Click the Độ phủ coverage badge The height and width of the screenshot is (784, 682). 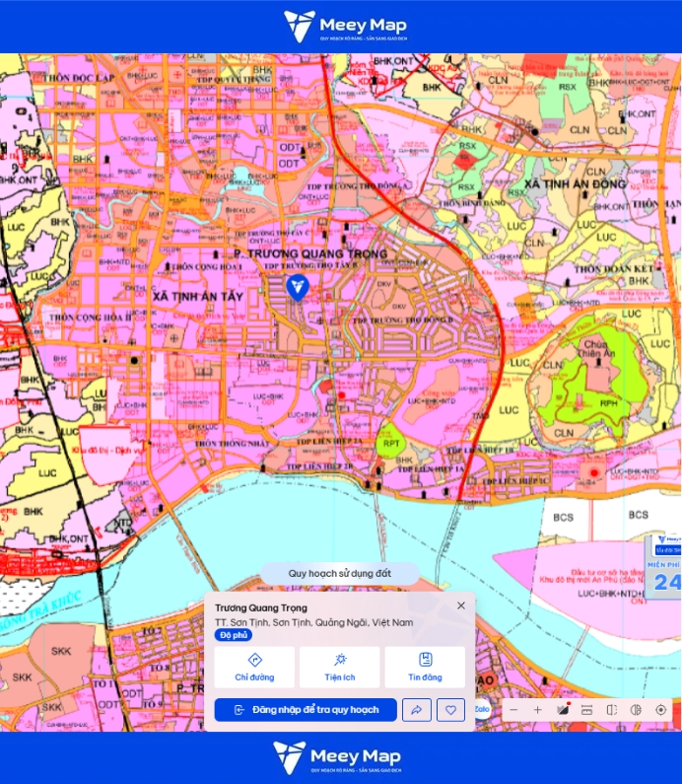point(234,635)
